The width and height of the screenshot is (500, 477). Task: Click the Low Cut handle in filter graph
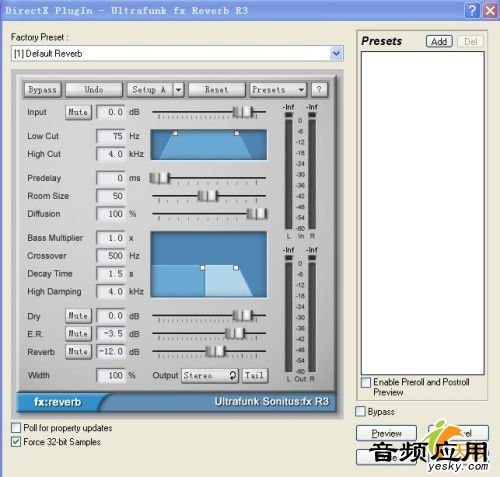tap(175, 133)
